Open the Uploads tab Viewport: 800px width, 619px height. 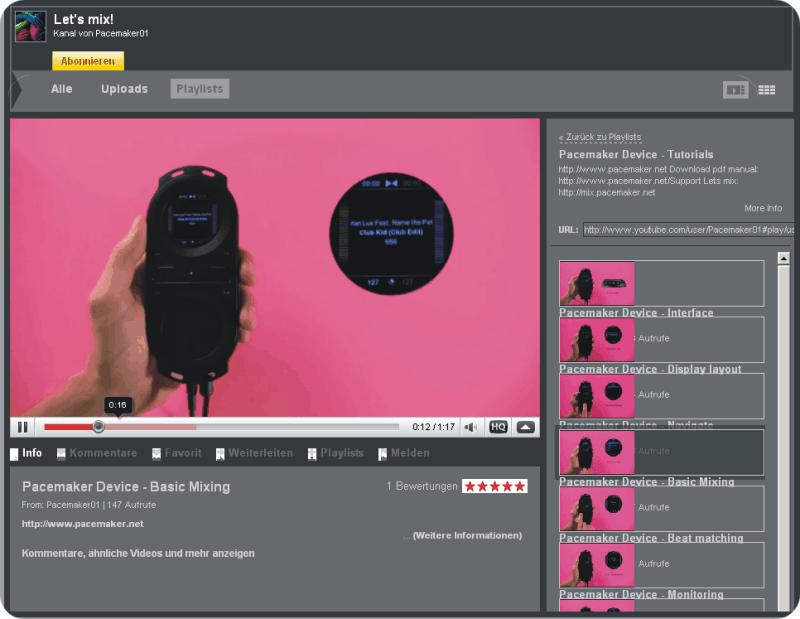coord(124,89)
